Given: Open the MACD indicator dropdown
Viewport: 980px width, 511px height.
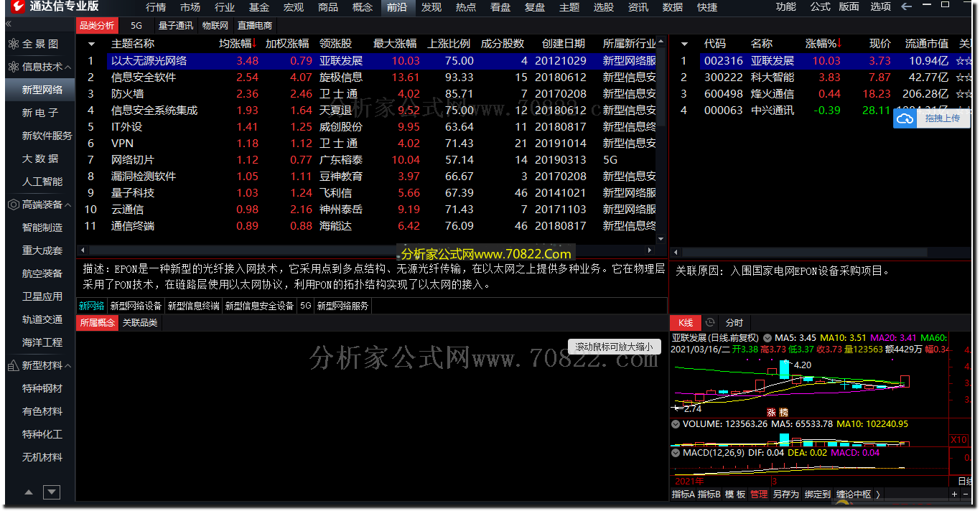Looking at the screenshot, I should (x=676, y=453).
